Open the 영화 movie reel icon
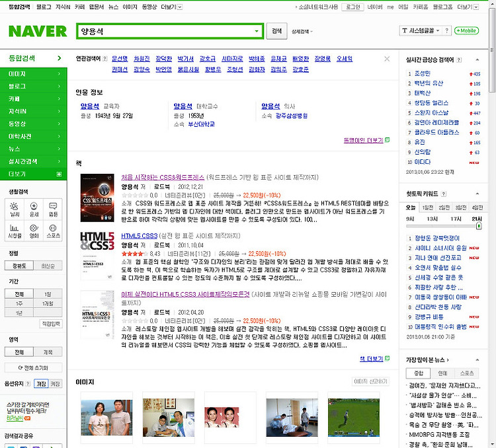The width and height of the screenshot is (496, 448). [x=34, y=231]
